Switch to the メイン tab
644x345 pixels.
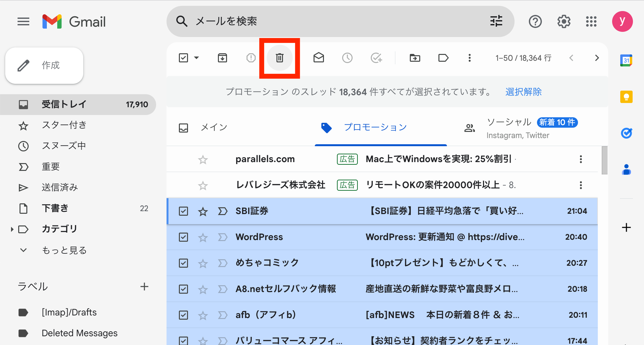(241, 127)
